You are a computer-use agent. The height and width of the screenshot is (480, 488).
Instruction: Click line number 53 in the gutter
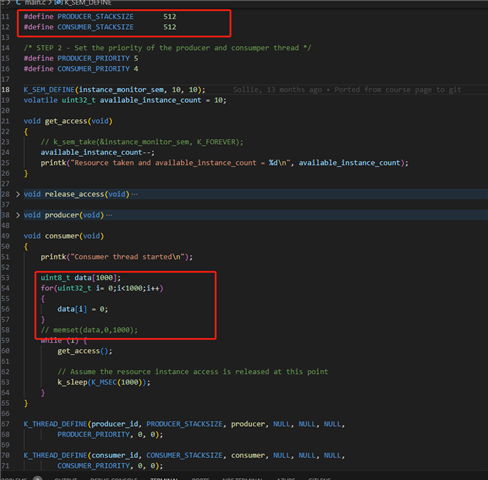coord(6,278)
